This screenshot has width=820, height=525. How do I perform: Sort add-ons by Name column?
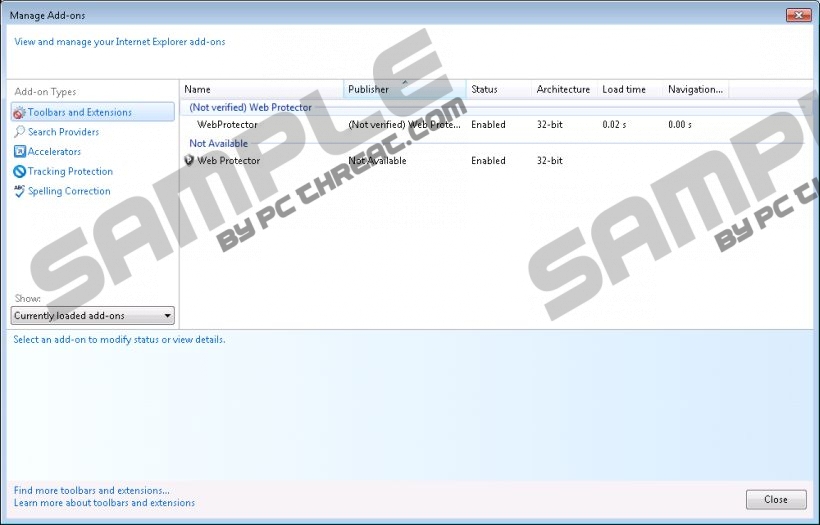pyautogui.click(x=262, y=90)
